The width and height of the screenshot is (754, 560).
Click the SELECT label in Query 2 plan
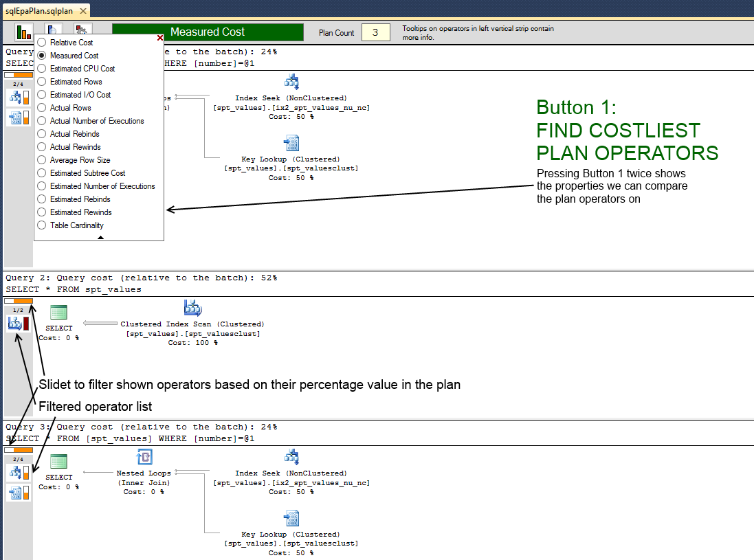pyautogui.click(x=59, y=328)
